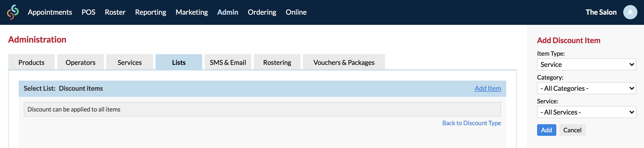Open the Service All Services dropdown
The image size is (644, 148).
pyautogui.click(x=586, y=112)
